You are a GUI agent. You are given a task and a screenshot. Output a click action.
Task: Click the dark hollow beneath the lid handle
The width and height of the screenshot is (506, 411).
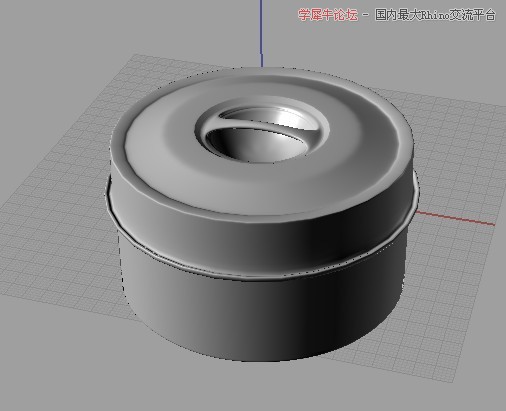pyautogui.click(x=253, y=144)
